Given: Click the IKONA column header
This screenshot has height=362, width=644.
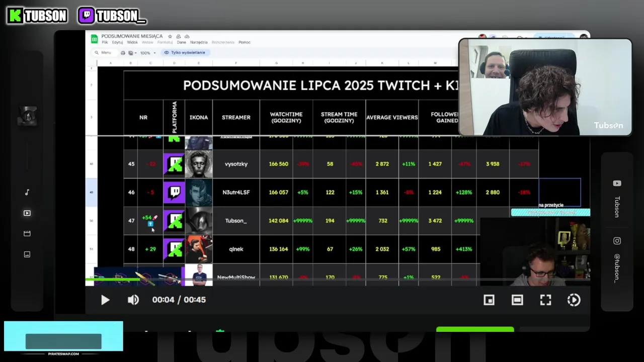Looking at the screenshot, I should tap(199, 117).
